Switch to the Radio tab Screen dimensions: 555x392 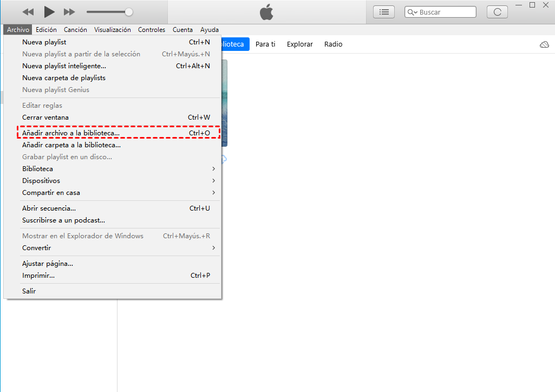(333, 44)
